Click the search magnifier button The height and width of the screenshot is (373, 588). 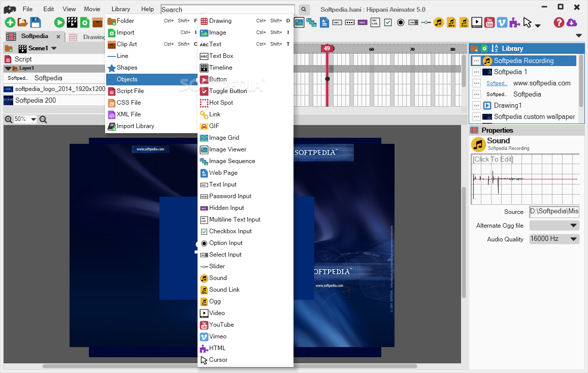[x=304, y=9]
